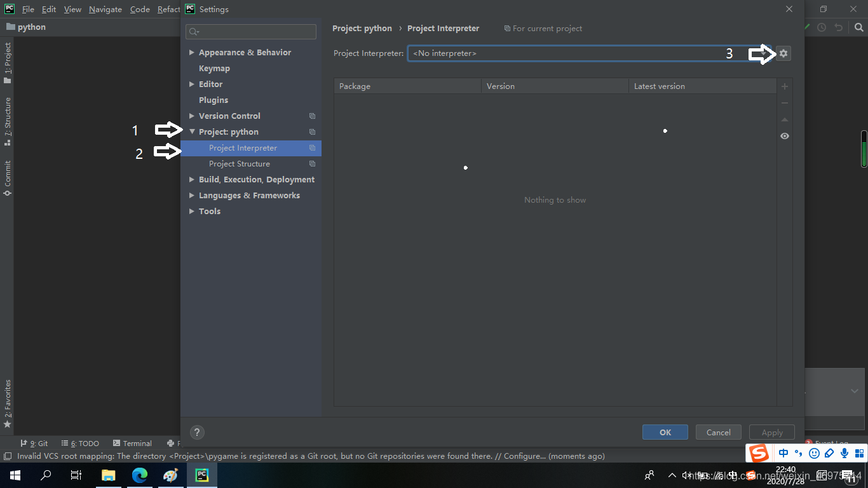Click the minus icon to uninstall package
The width and height of the screenshot is (868, 488).
[785, 103]
